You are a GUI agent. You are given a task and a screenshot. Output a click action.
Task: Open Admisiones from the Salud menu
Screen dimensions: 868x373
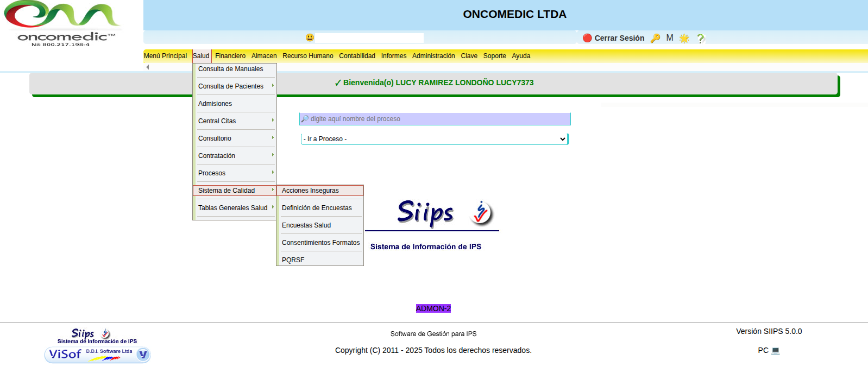point(215,104)
